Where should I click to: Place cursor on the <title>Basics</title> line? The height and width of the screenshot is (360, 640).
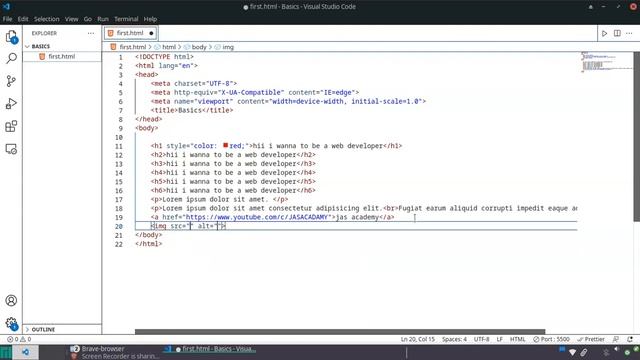pyautogui.click(x=192, y=110)
